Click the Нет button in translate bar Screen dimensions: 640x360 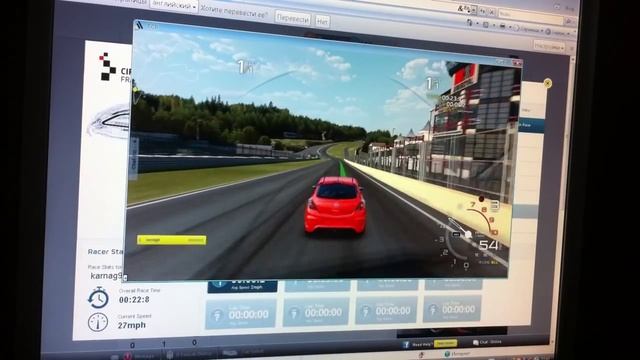(322, 21)
